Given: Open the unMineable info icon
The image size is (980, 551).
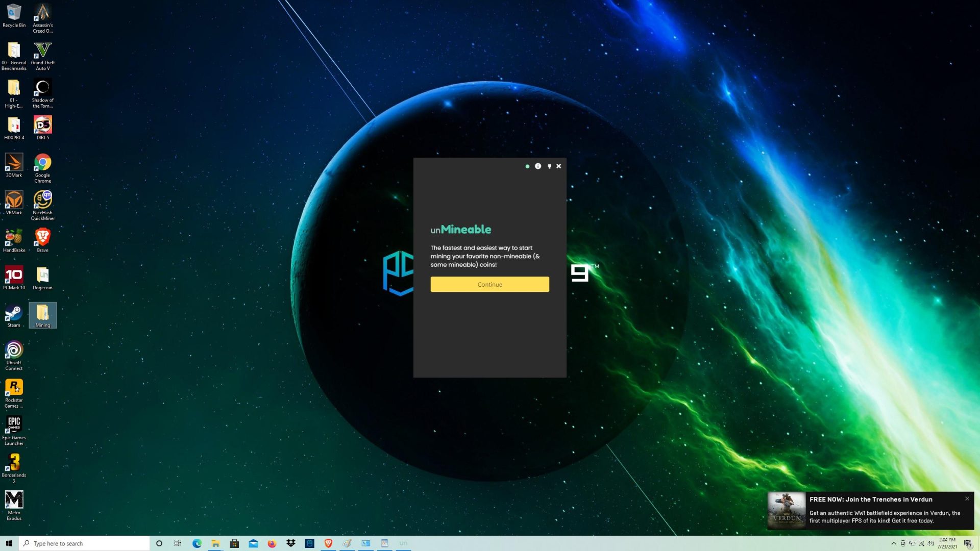Looking at the screenshot, I should (538, 166).
